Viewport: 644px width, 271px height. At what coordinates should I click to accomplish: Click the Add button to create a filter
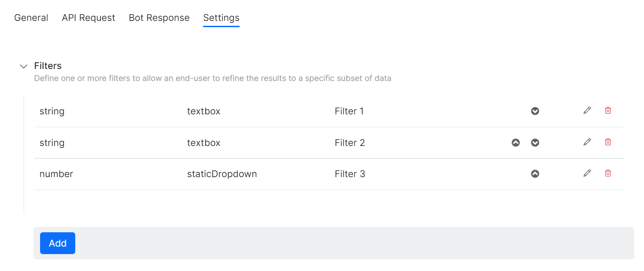click(57, 243)
